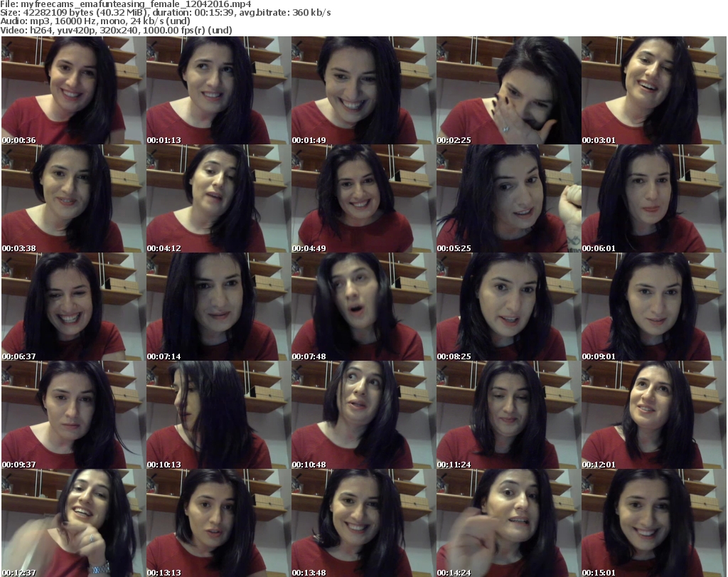Viewport: 728px width, 577px height.
Task: Click the frame at 00:04:12
Action: (x=217, y=198)
